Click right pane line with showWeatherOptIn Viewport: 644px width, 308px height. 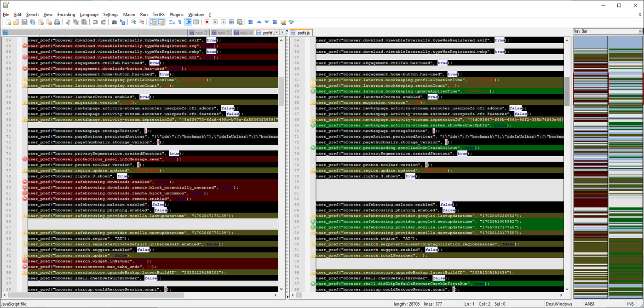point(439,125)
